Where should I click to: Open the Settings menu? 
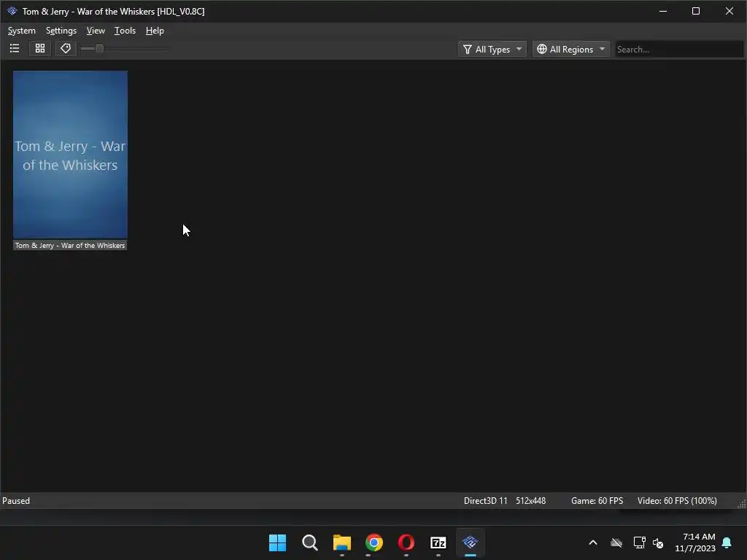tap(61, 31)
